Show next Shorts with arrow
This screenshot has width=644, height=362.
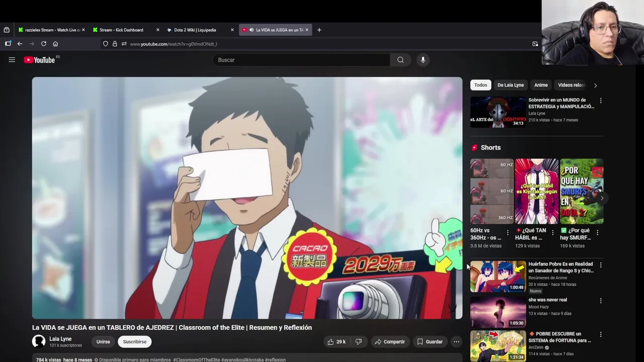pos(602,198)
